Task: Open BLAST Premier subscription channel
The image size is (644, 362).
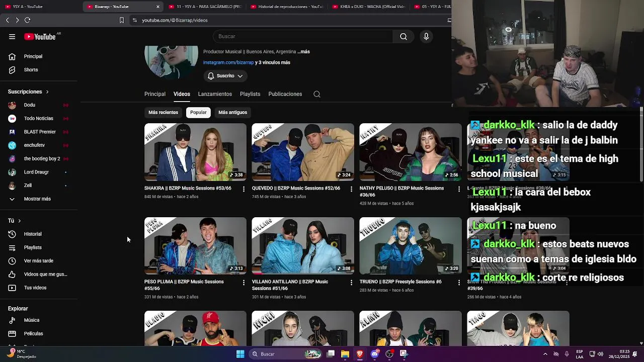Action: tap(39, 132)
